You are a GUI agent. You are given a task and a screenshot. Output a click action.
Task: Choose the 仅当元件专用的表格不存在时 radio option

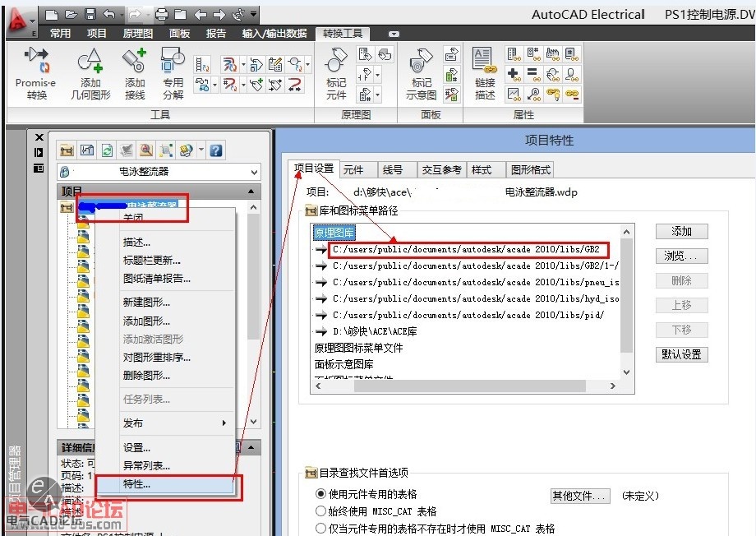[321, 529]
